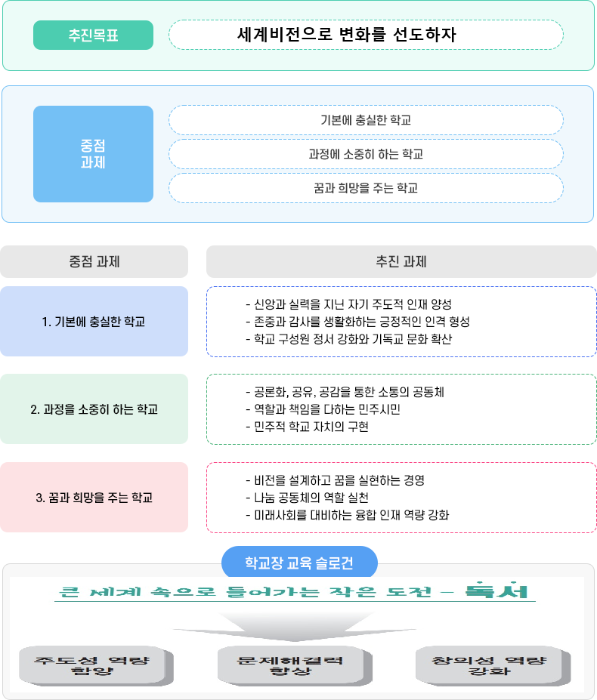Click 신앙과 실력을 지닌 자기 주도적 인재 양성 line
The image size is (597, 700).
(x=348, y=304)
